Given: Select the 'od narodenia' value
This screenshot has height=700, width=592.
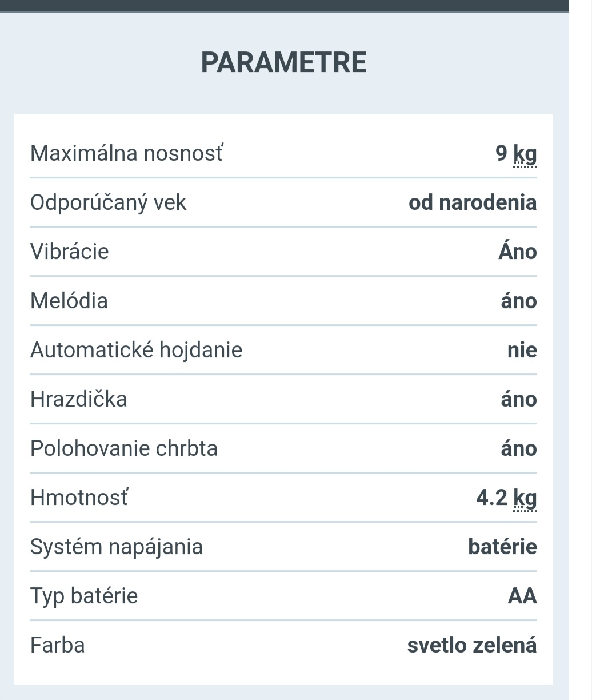Looking at the screenshot, I should click(x=473, y=202).
